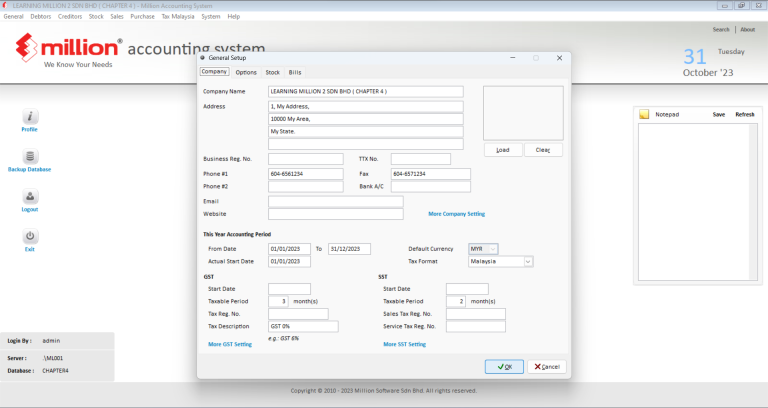Open the Stock menu in menu bar
Image resolution: width=768 pixels, height=408 pixels.
click(96, 16)
